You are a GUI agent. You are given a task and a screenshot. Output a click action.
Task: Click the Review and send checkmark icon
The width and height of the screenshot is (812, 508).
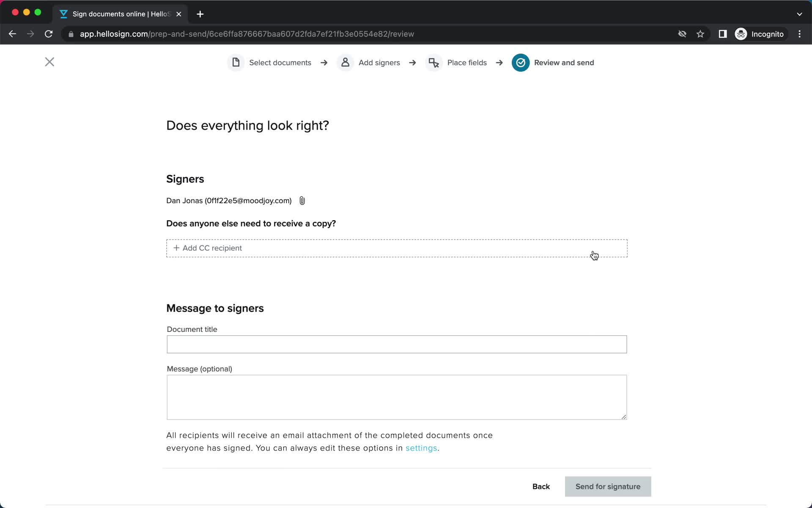[520, 63]
